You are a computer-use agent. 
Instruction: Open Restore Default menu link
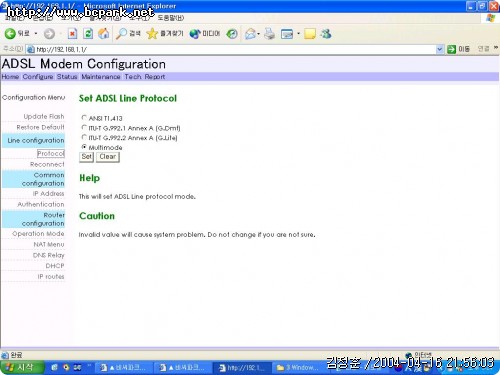point(40,127)
